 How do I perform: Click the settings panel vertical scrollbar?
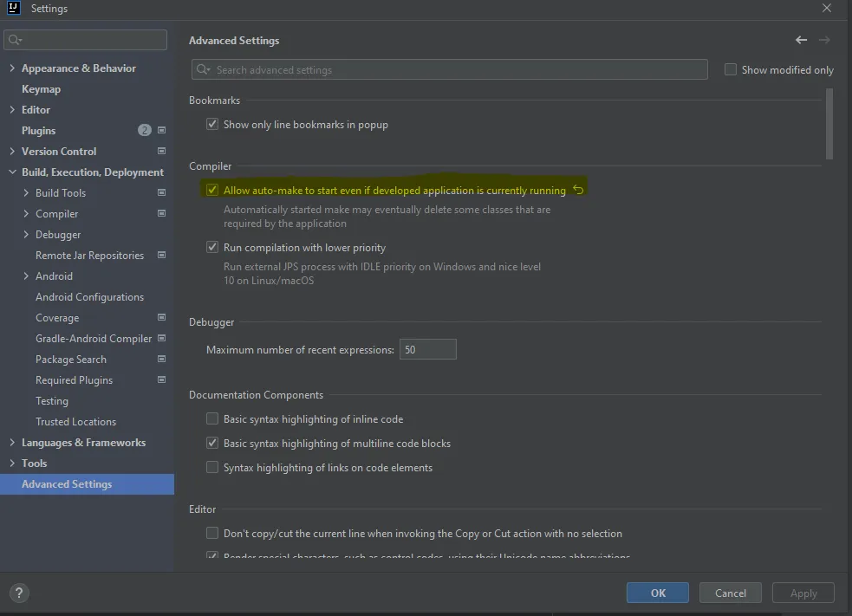[x=829, y=124]
